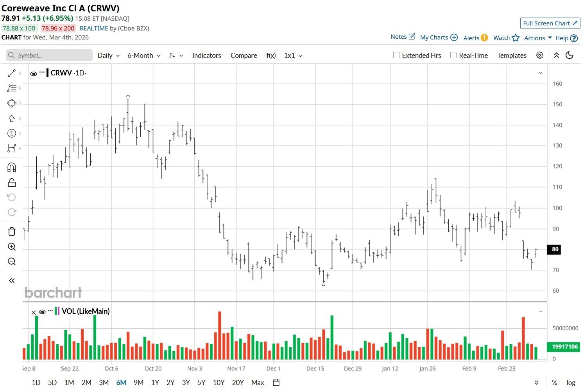Open the Templates menu

click(x=512, y=55)
